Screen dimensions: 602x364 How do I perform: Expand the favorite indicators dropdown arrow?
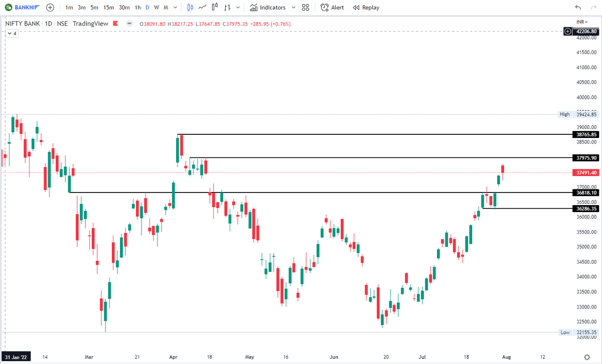point(293,8)
